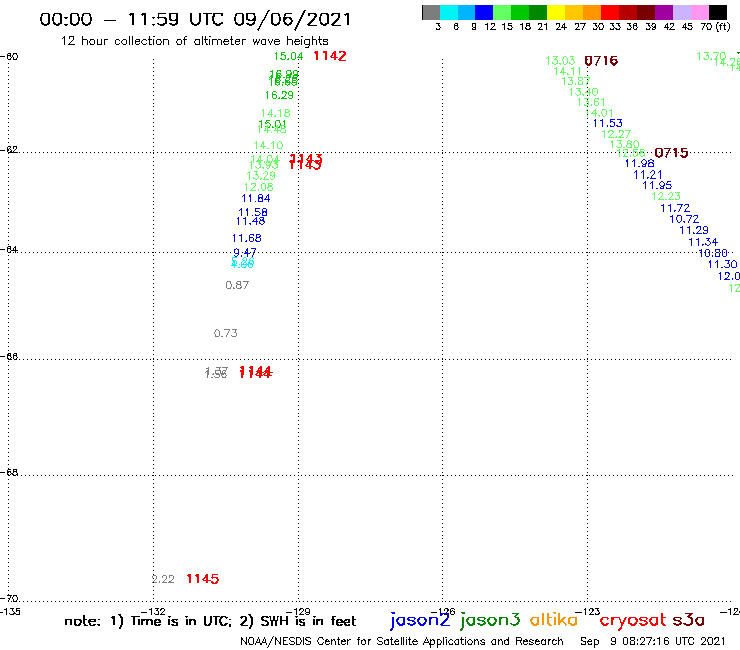Click the wave height value 12.08
The height and width of the screenshot is (650, 740).
click(259, 187)
